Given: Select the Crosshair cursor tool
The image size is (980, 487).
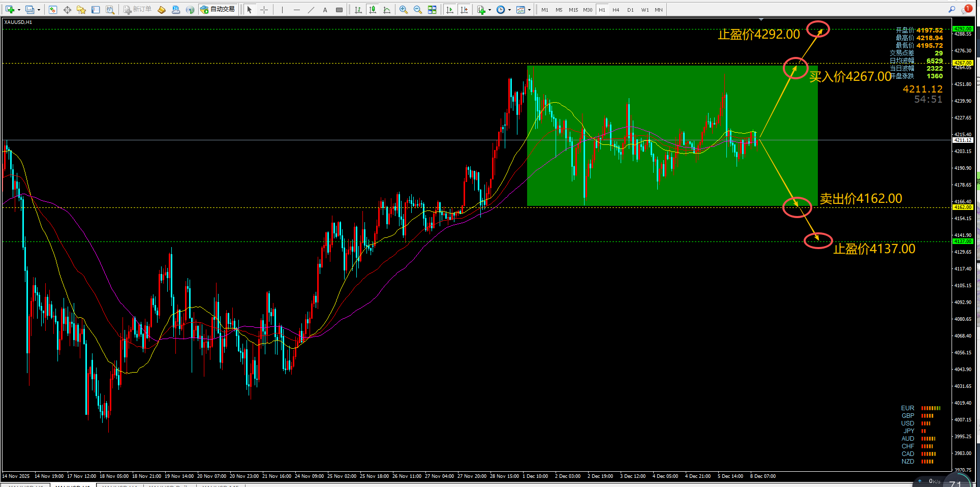Looking at the screenshot, I should [264, 10].
